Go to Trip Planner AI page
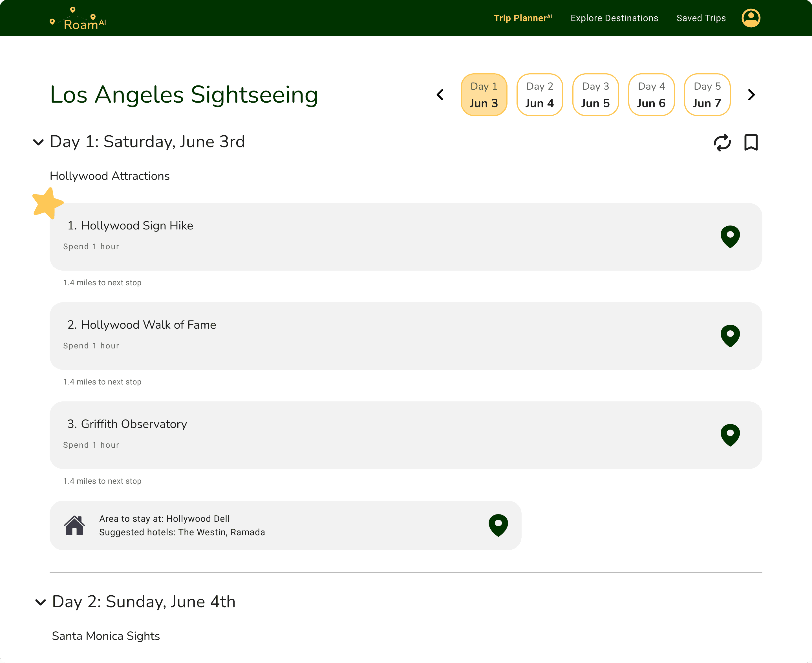The width and height of the screenshot is (812, 663). point(522,18)
